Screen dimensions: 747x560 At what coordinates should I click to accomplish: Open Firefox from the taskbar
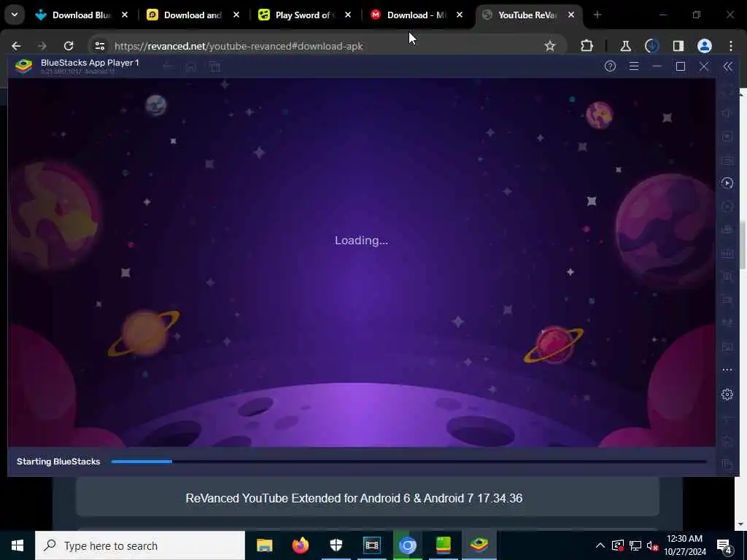(300, 545)
